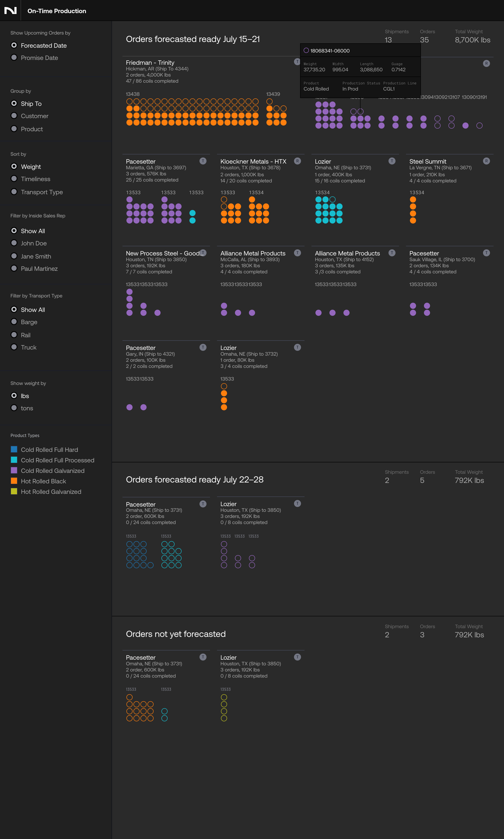Viewport: 504px width, 839px height.
Task: Sort by Transport Type
Action: pyautogui.click(x=14, y=192)
